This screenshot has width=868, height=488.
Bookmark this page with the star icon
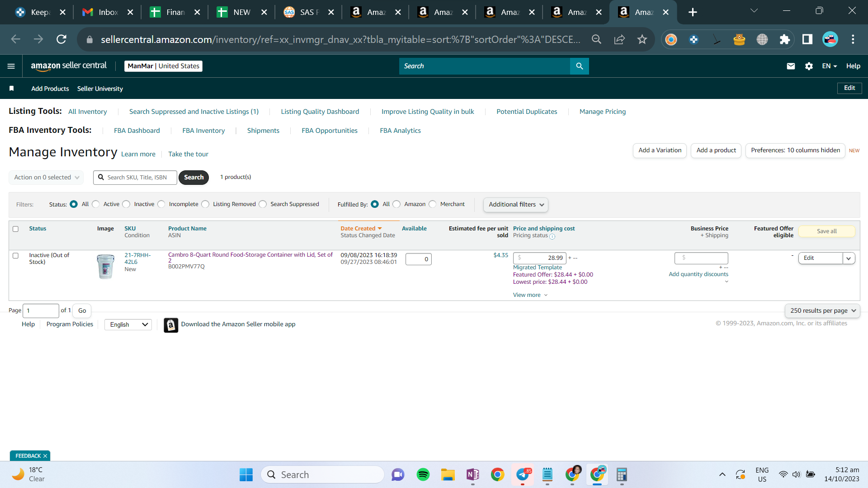pyautogui.click(x=642, y=39)
